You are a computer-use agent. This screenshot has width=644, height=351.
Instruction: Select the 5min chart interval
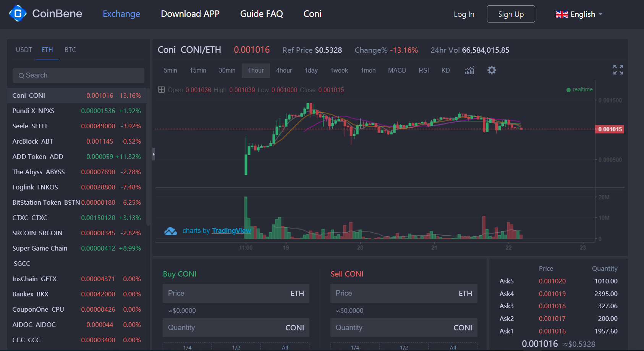(x=170, y=71)
